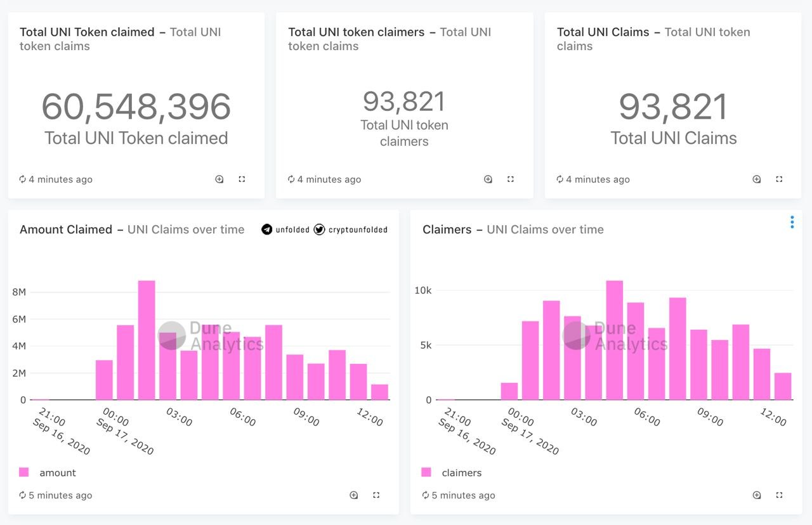Open query details icon on Total UNI token claimers card
812x525 pixels.
pyautogui.click(x=488, y=179)
